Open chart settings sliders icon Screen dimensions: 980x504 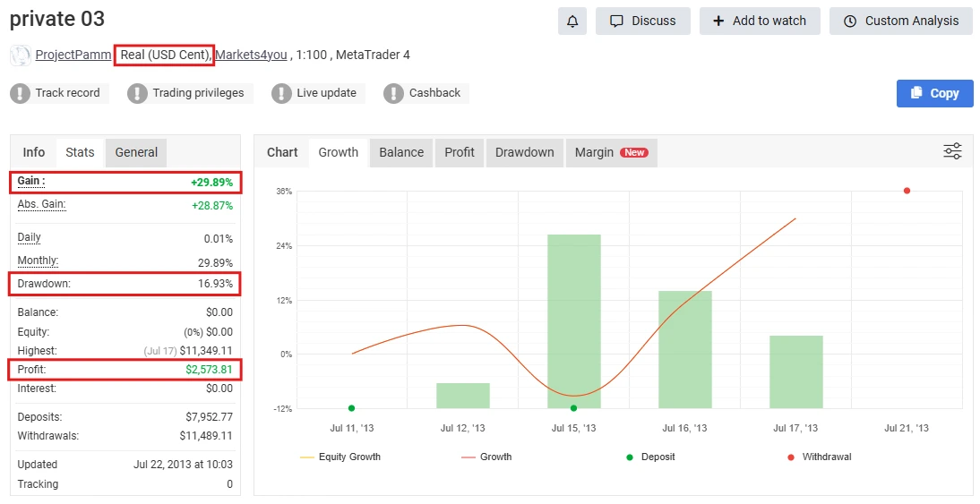tap(952, 151)
